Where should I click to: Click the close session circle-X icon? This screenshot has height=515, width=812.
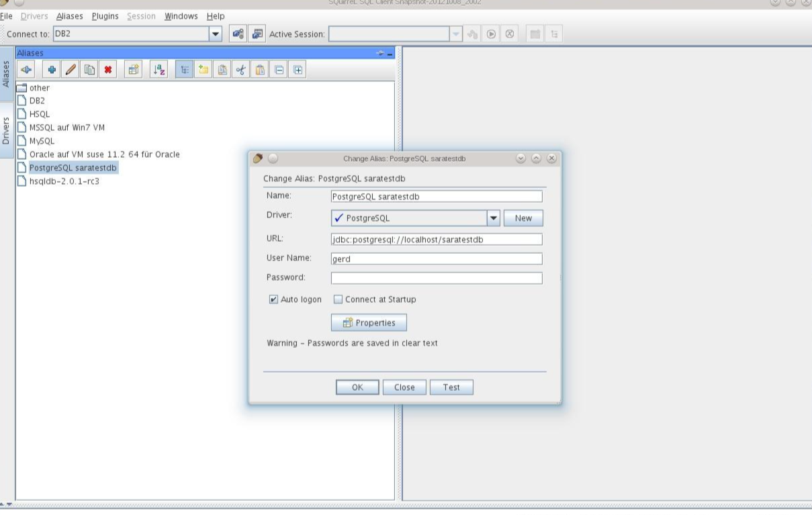coord(510,34)
